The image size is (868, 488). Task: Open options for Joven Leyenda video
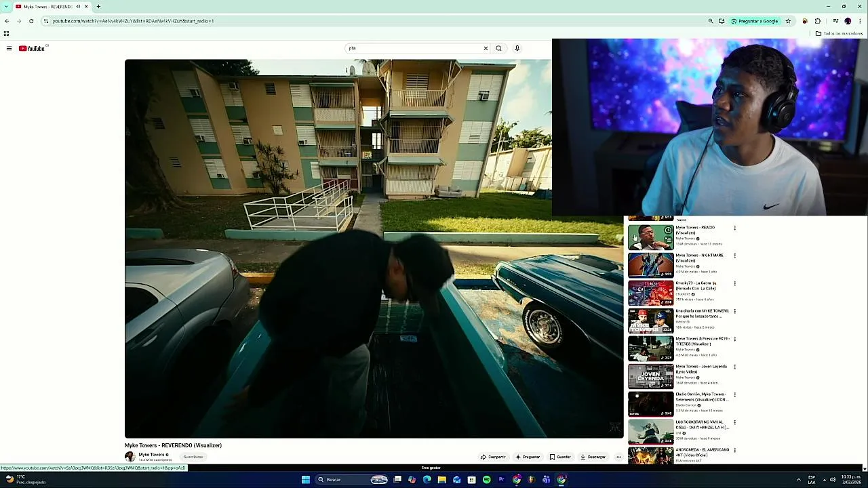click(x=734, y=367)
